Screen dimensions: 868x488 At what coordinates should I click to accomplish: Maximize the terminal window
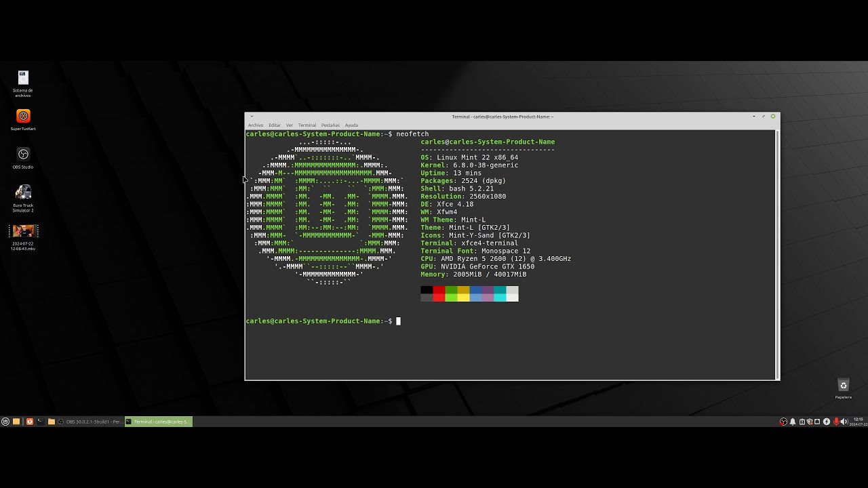764,117
